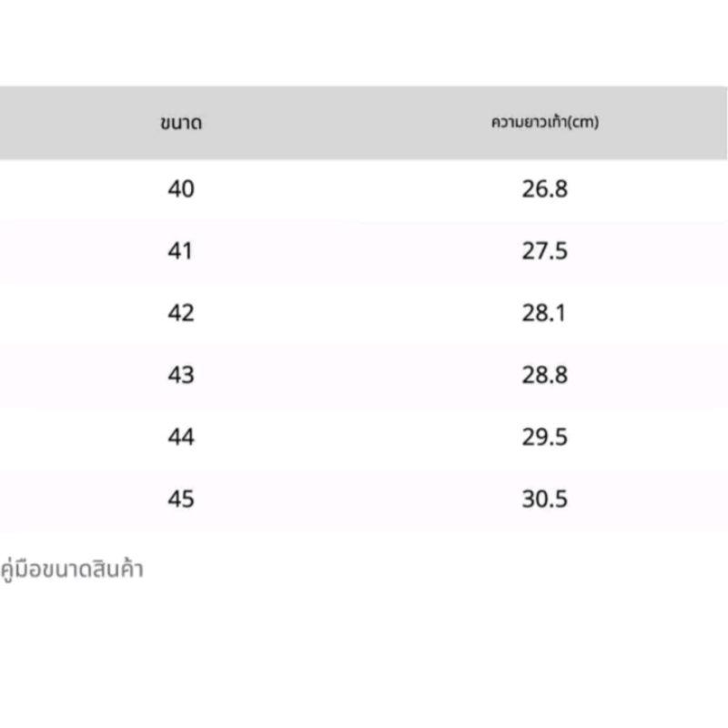Click the 28.1 foot length value

pos(545,313)
